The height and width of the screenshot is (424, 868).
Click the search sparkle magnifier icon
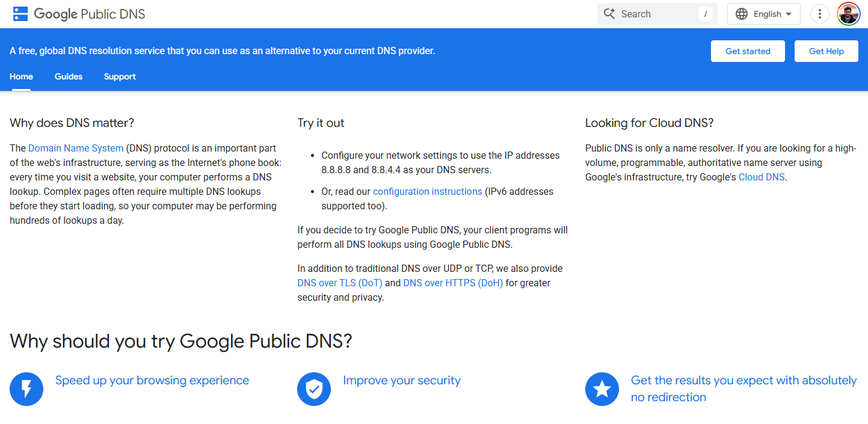point(609,14)
